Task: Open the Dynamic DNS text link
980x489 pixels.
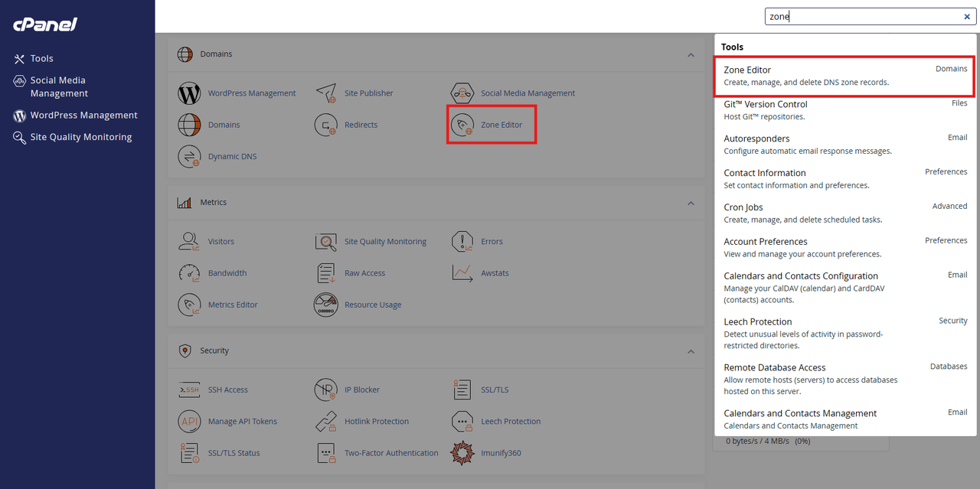Action: point(232,157)
